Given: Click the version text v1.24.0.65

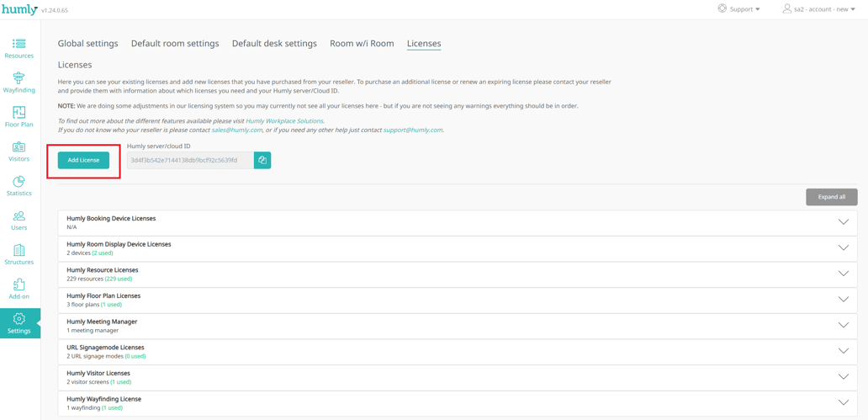Looking at the screenshot, I should [56, 11].
